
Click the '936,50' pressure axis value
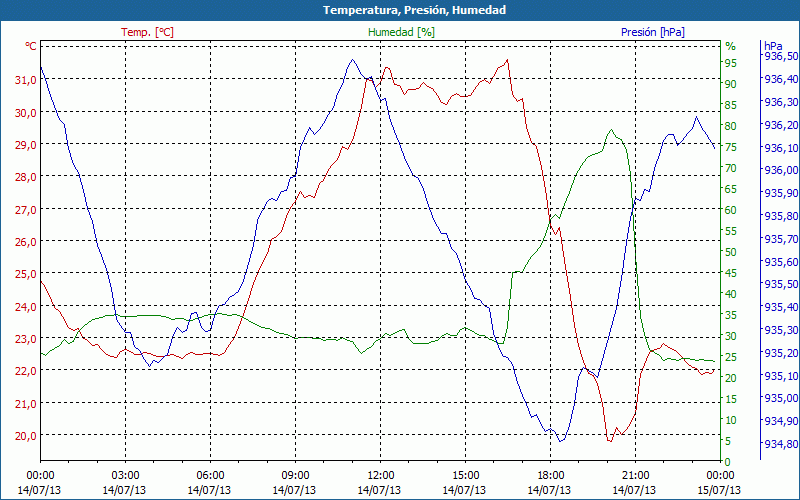[781, 56]
